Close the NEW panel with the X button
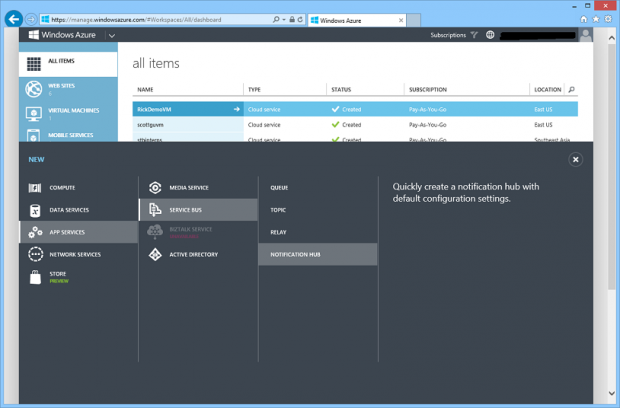 click(x=576, y=159)
